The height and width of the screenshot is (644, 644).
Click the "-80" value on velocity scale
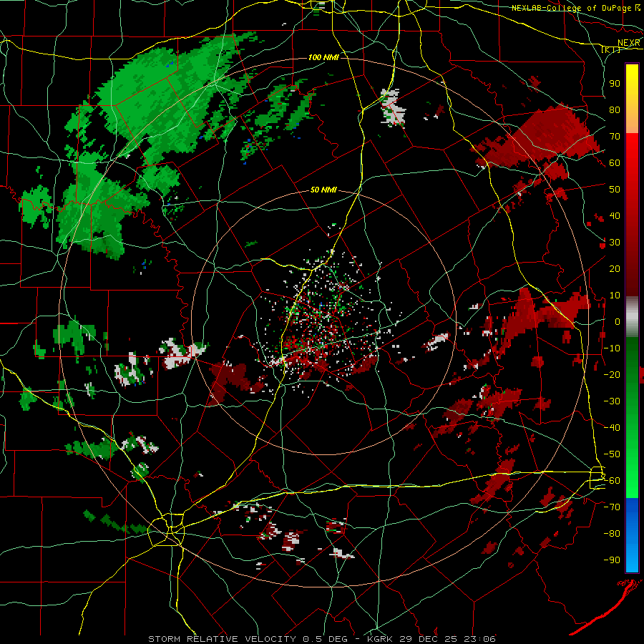point(612,534)
